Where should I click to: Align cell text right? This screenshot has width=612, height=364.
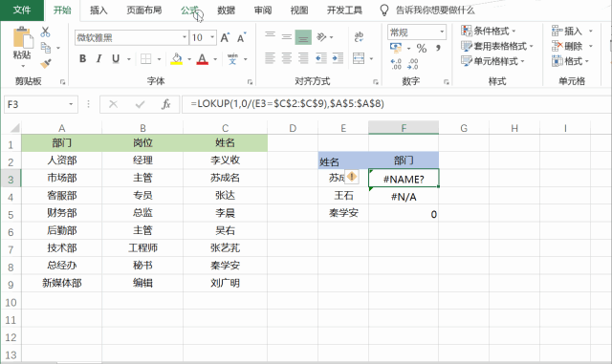click(303, 58)
